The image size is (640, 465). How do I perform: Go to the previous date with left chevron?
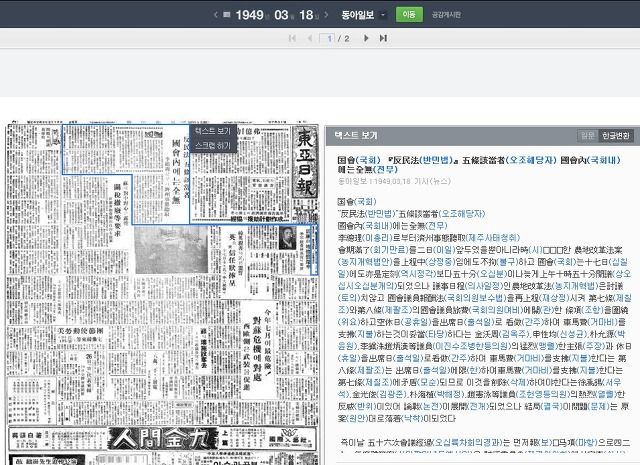pyautogui.click(x=216, y=15)
